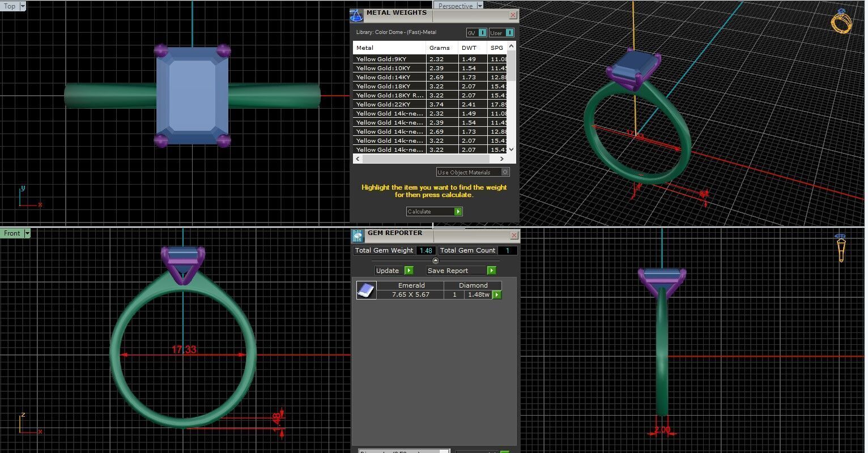Click the Top viewport label
Image resolution: width=868 pixels, height=453 pixels.
click(x=10, y=6)
